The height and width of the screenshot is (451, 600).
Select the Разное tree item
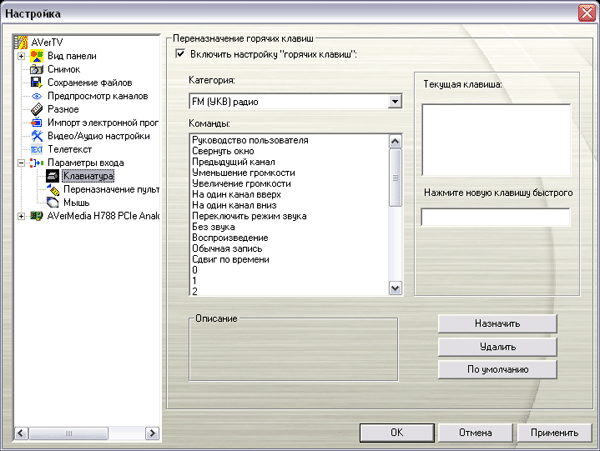[x=63, y=109]
